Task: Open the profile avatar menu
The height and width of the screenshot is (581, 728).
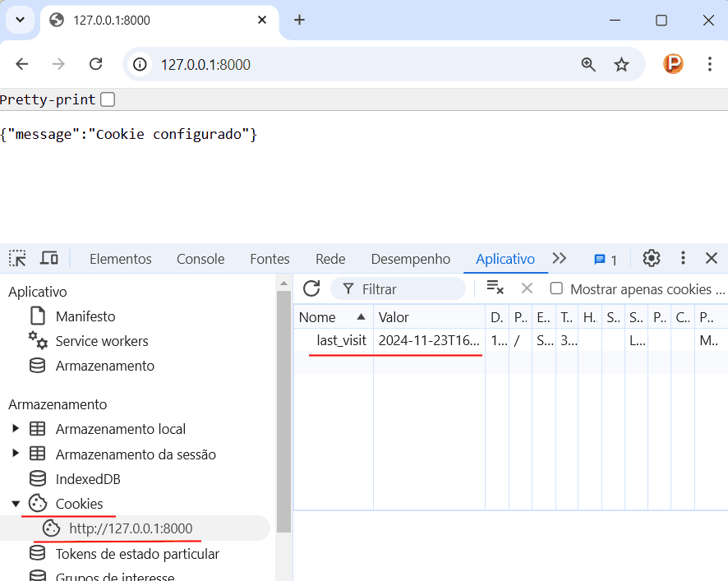Action: [673, 64]
